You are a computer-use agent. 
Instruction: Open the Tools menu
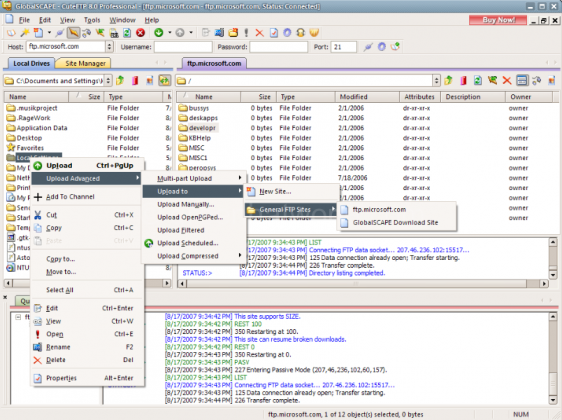(92, 20)
